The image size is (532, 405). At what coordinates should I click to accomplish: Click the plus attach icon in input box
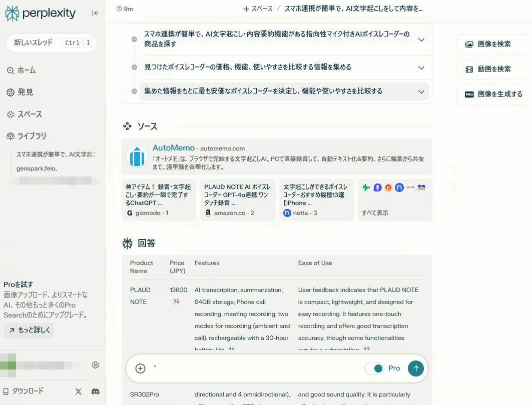(x=141, y=368)
